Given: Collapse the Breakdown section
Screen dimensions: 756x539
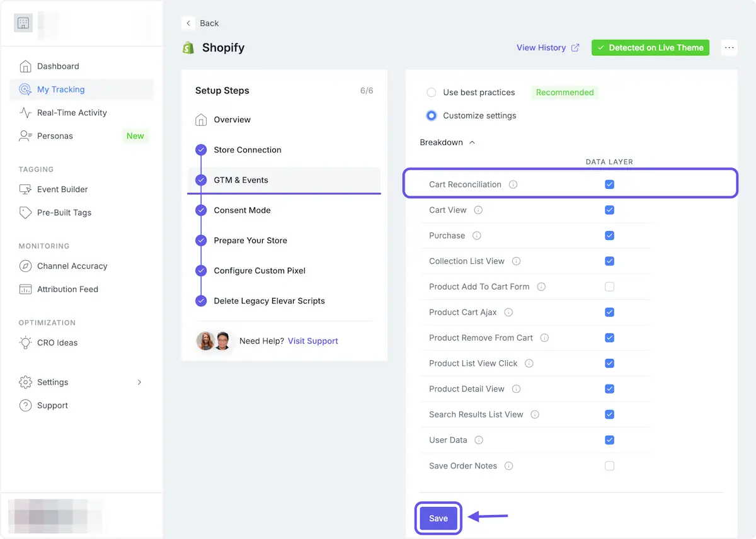Looking at the screenshot, I should tap(447, 143).
